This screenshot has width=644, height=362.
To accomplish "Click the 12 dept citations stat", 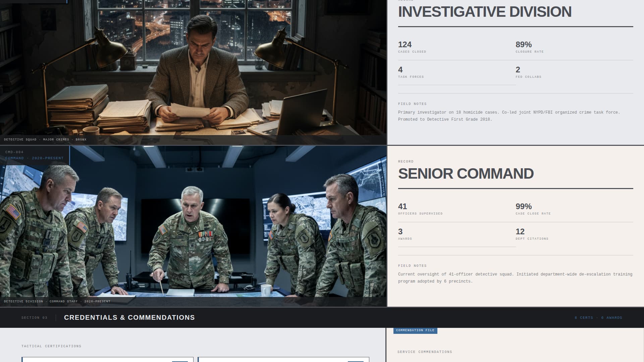I will pyautogui.click(x=574, y=234).
